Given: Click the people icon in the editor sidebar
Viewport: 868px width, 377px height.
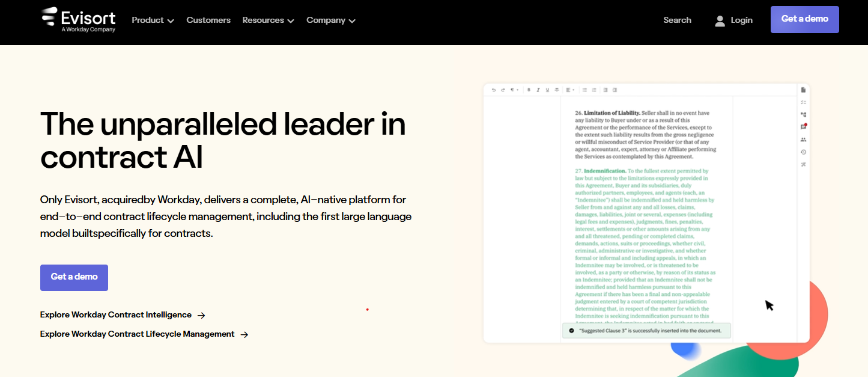Looking at the screenshot, I should point(803,139).
